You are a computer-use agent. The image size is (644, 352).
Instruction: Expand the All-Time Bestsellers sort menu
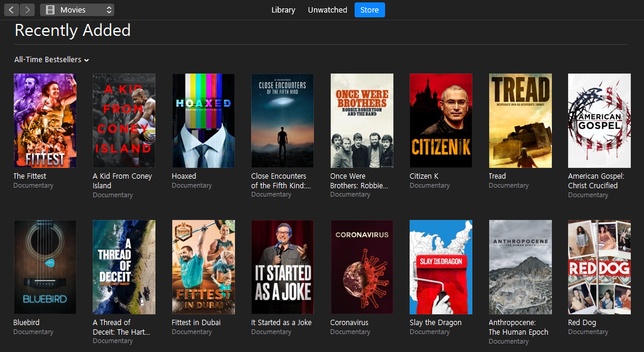52,60
